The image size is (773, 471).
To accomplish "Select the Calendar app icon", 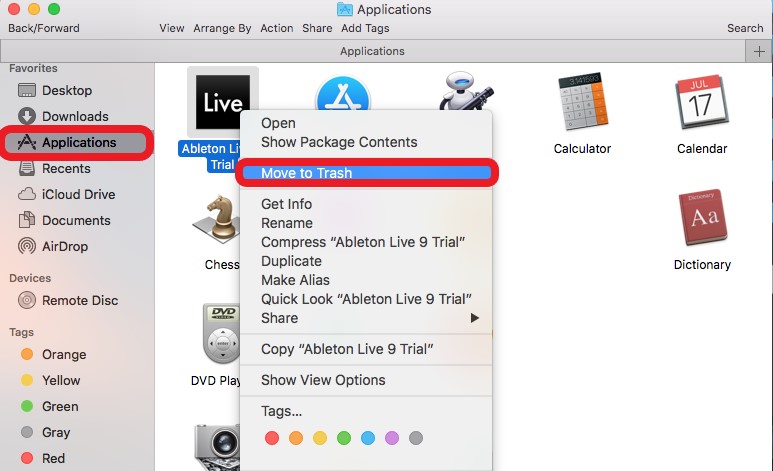I will click(x=702, y=102).
